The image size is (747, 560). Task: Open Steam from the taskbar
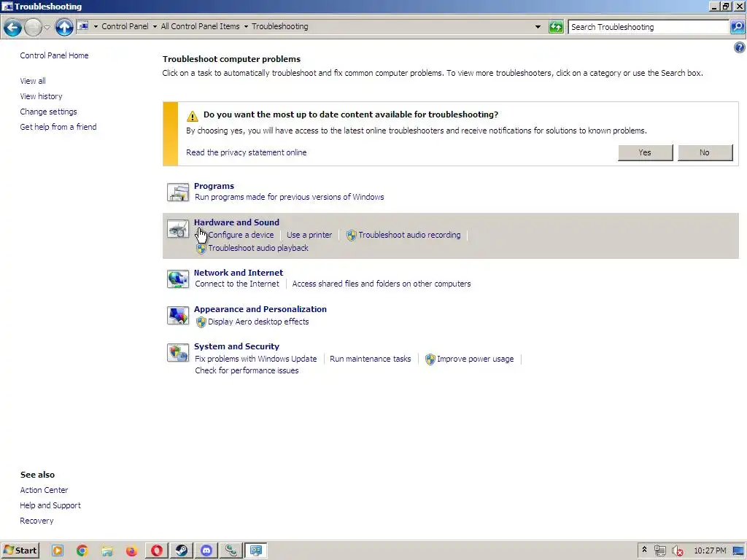[182, 551]
